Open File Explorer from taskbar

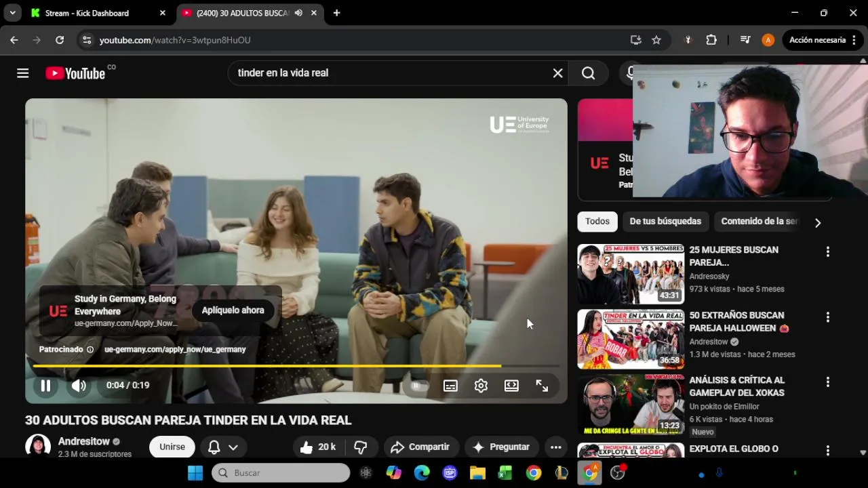pyautogui.click(x=477, y=473)
